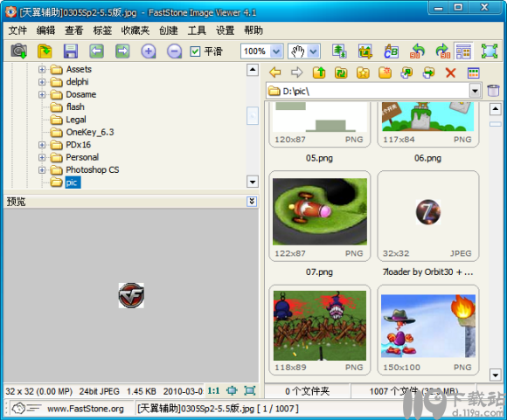
Task: Rotate image right 90 degrees
Action: (x=442, y=51)
